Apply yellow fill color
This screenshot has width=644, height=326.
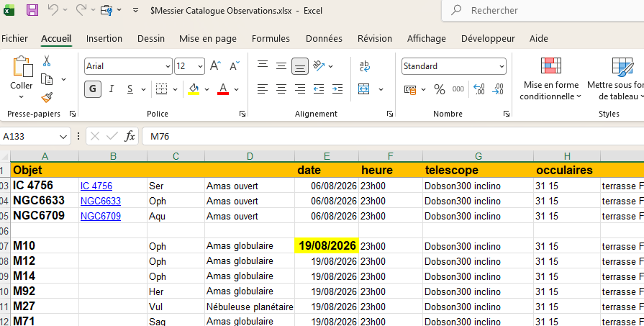(x=194, y=89)
